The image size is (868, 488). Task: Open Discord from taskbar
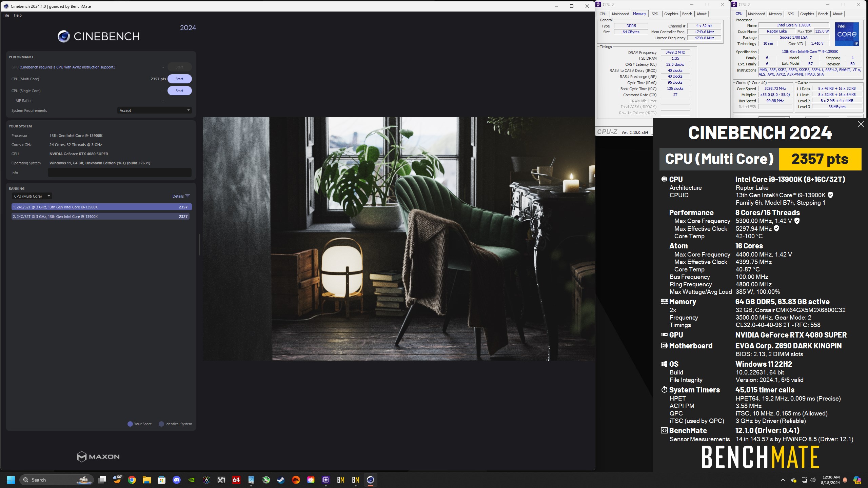[177, 480]
